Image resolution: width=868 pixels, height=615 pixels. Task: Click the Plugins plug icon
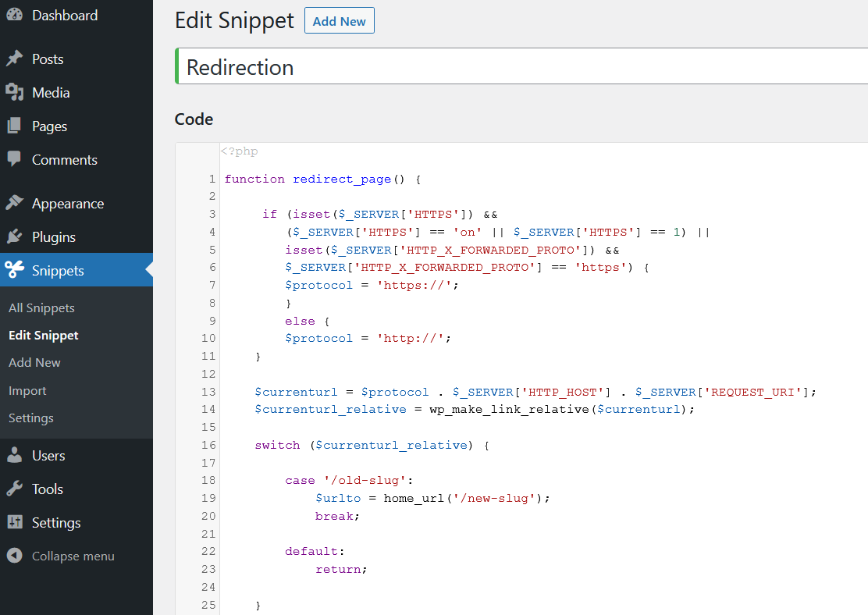(x=14, y=237)
